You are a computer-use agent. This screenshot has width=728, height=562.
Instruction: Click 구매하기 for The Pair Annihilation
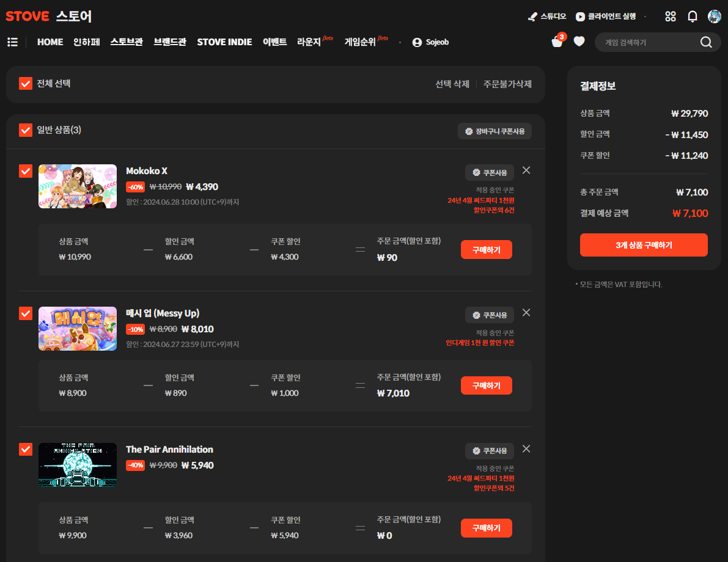(x=486, y=528)
